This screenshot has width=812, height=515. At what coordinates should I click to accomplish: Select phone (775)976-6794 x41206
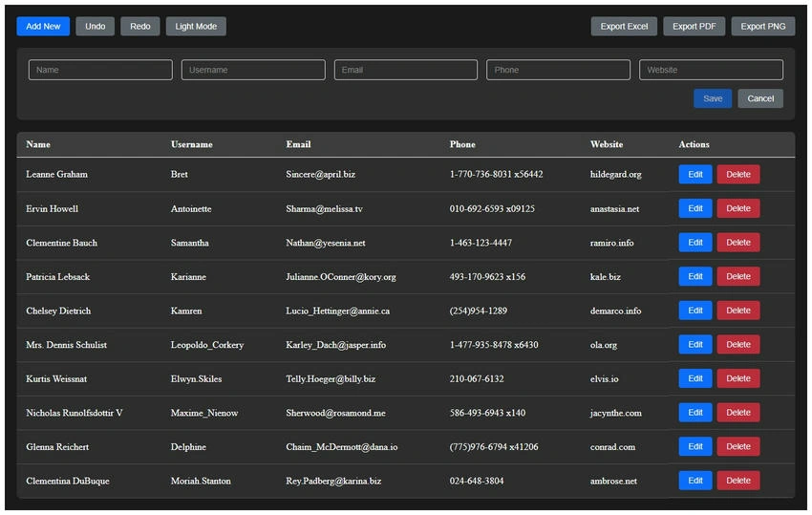[x=494, y=447]
